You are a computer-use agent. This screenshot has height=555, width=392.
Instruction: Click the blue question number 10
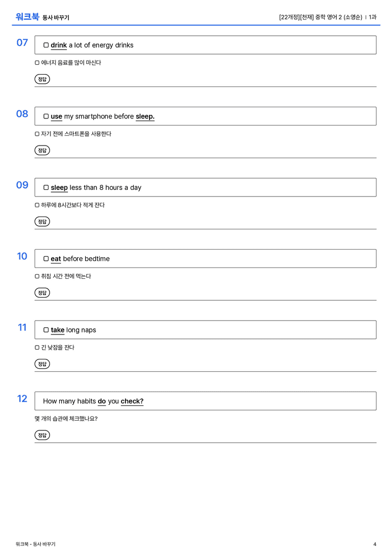22,256
